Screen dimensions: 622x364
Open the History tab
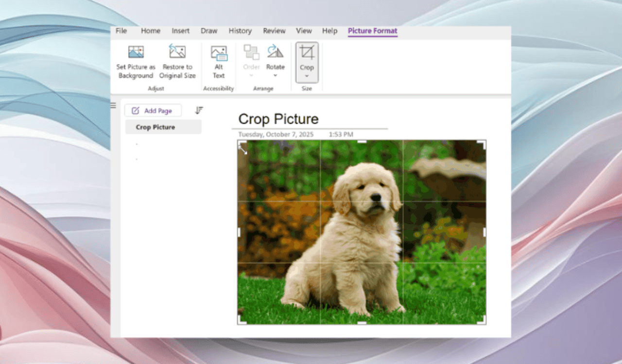coord(240,31)
